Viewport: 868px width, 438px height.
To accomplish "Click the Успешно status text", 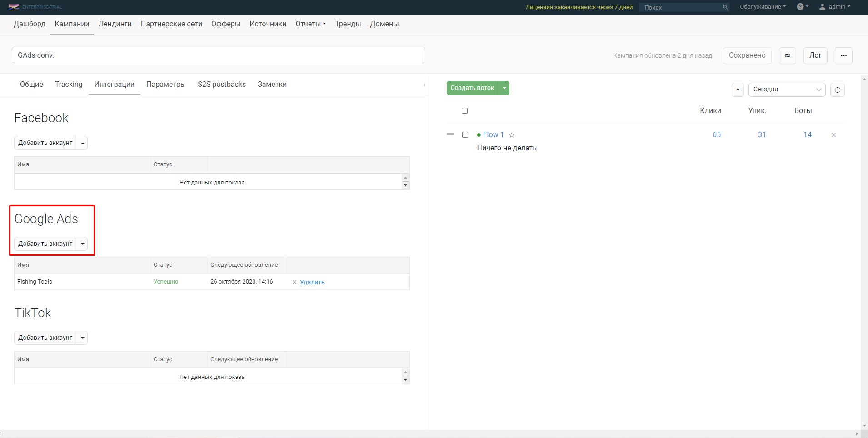I will [x=166, y=282].
